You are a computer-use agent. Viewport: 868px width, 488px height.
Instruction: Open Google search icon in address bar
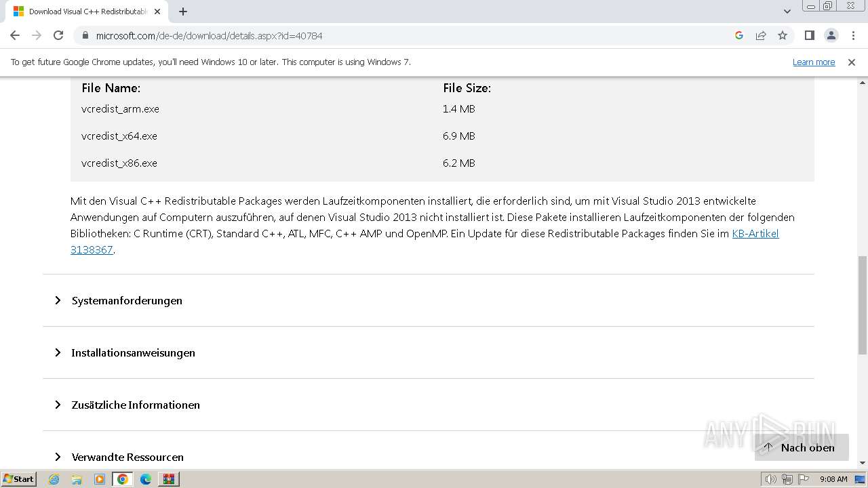[739, 35]
